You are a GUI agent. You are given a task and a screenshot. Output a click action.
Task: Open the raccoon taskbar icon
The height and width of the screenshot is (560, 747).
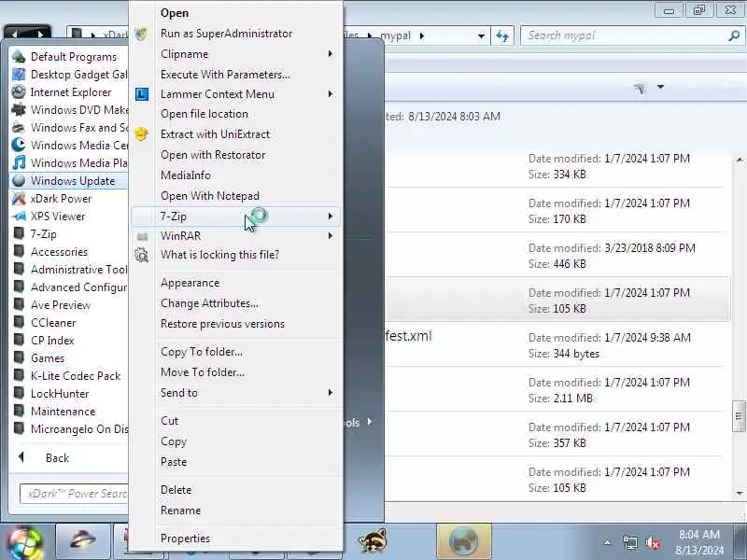point(372,541)
